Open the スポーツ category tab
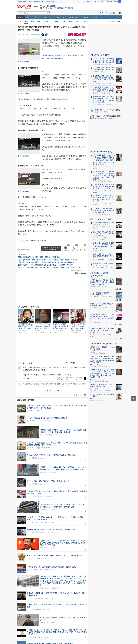 56,21
